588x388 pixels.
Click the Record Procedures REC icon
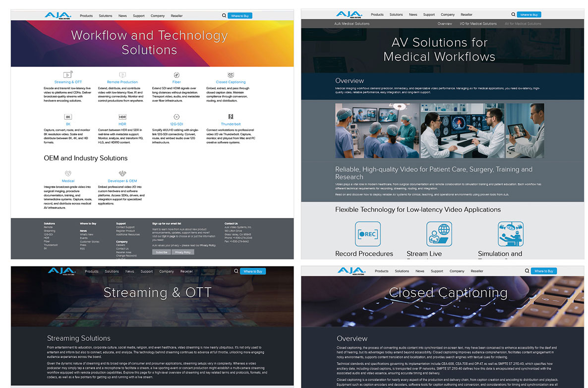(367, 234)
